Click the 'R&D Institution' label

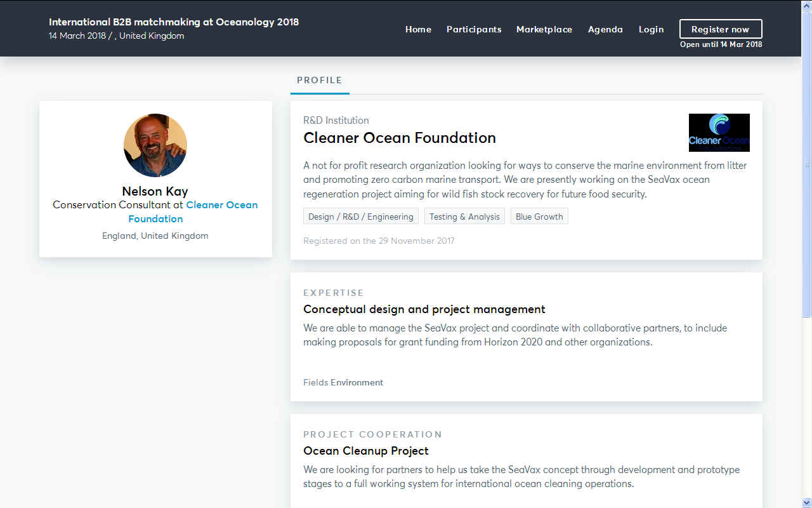(336, 120)
